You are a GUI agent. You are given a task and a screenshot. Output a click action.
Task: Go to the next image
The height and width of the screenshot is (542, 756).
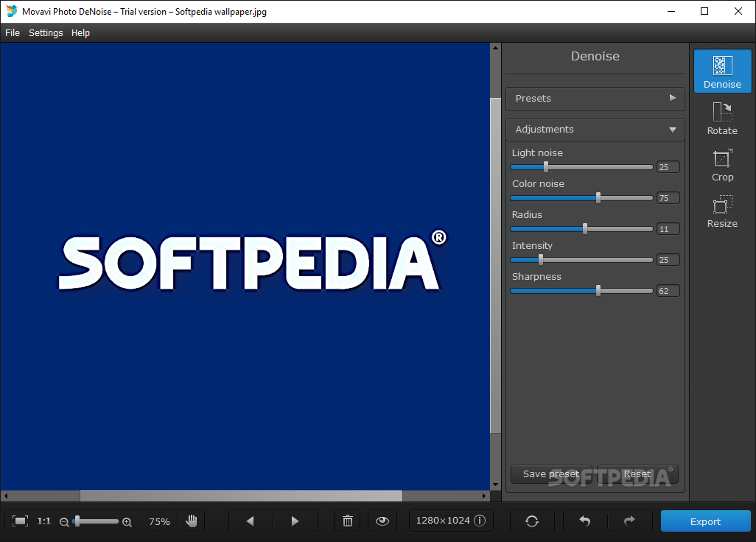295,521
